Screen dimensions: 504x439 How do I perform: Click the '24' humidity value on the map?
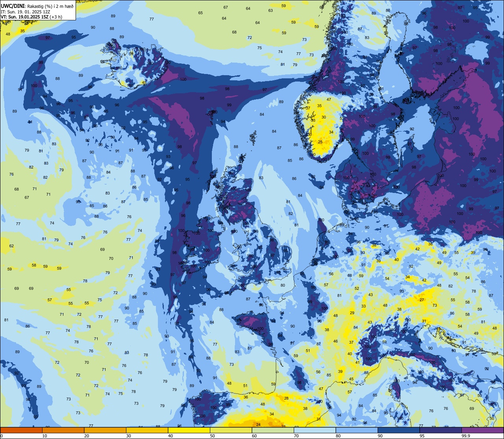258,424
